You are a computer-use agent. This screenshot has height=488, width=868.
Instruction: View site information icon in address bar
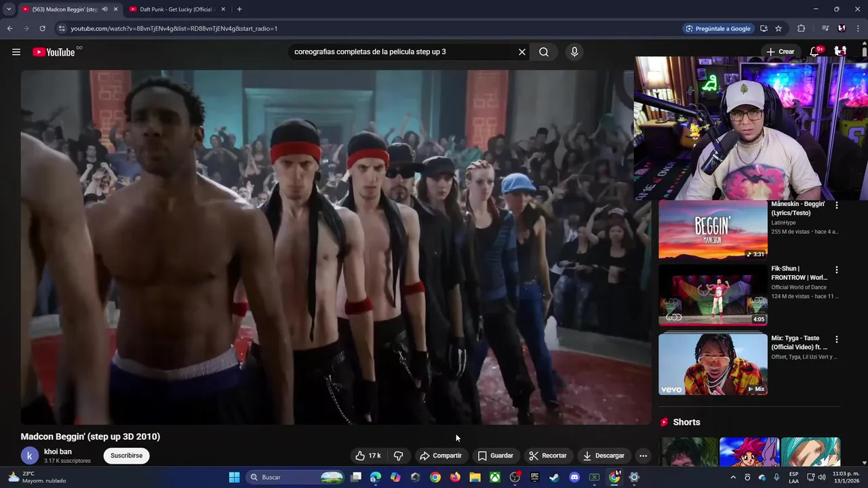click(62, 28)
